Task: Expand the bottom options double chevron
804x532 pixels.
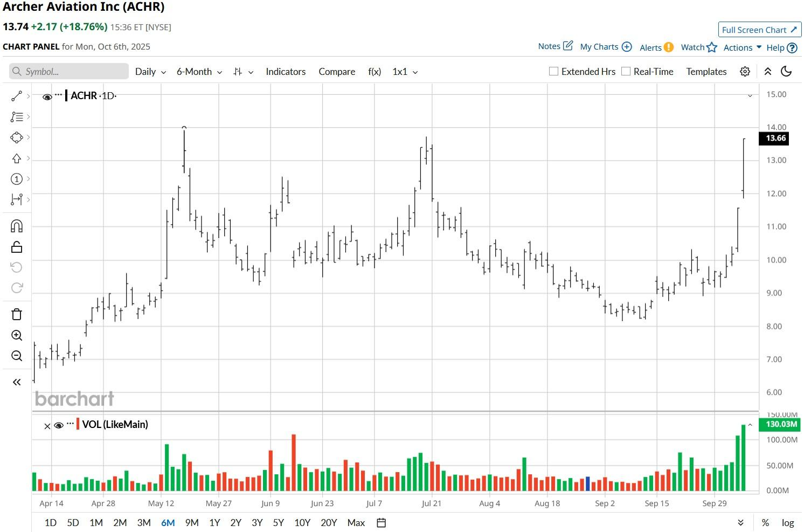Action: (741, 523)
